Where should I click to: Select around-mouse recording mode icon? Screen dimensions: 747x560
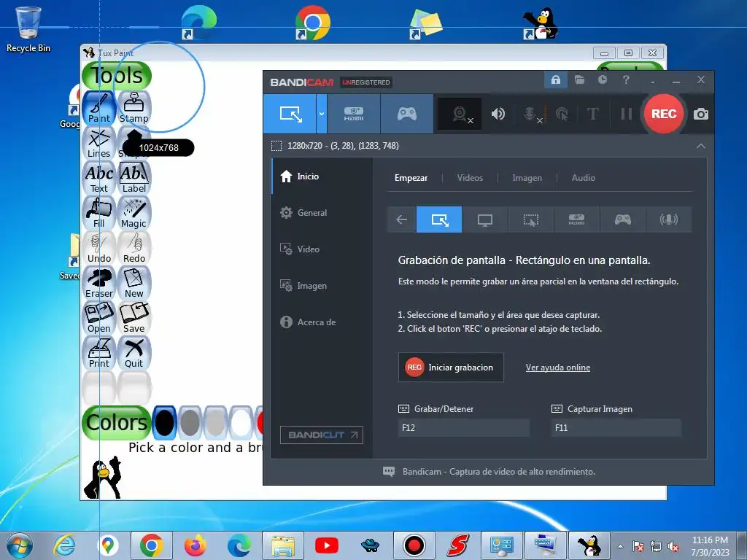click(531, 219)
